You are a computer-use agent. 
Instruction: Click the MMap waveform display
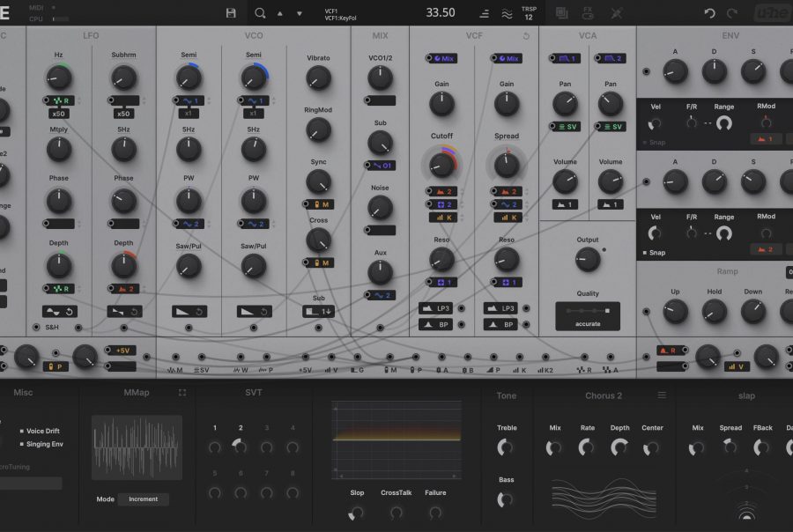coord(137,447)
